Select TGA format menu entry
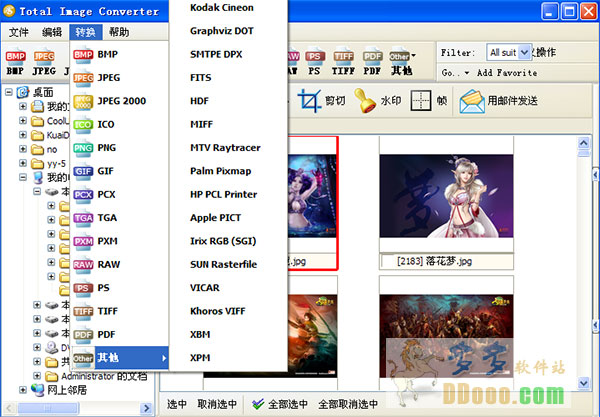The image size is (600, 417). 119,218
